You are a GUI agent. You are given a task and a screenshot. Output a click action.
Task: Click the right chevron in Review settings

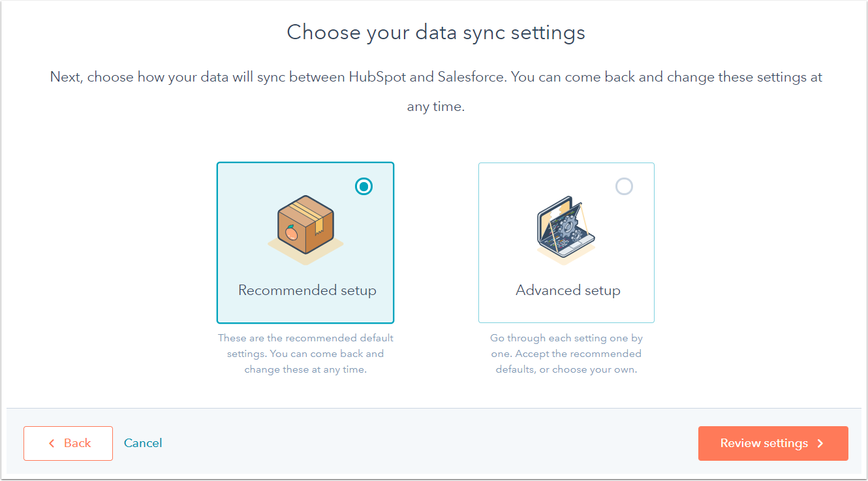coord(820,444)
